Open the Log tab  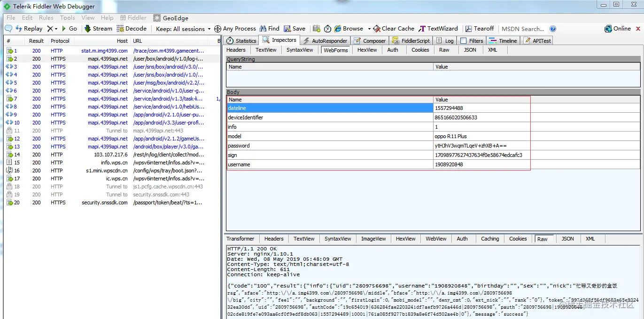[x=445, y=41]
